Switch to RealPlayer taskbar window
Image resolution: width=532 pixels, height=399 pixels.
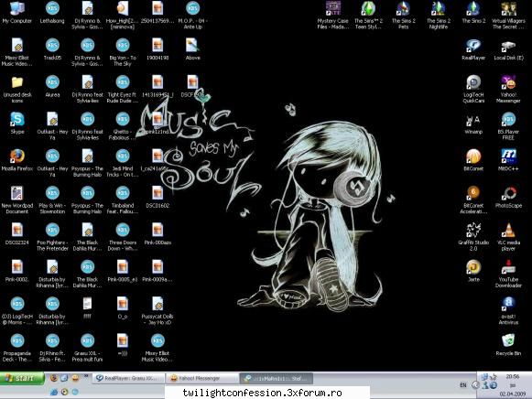(128, 378)
